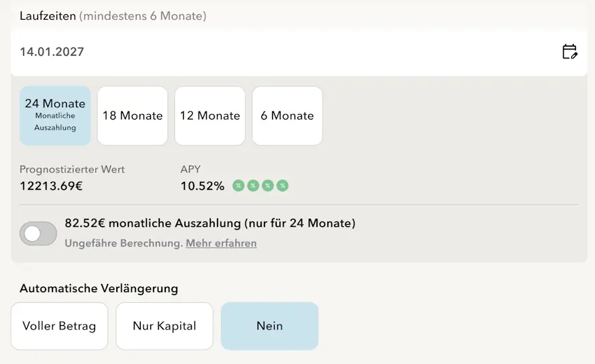Choose the 18 Monate term
Screen dimensions: 595x364
point(133,115)
